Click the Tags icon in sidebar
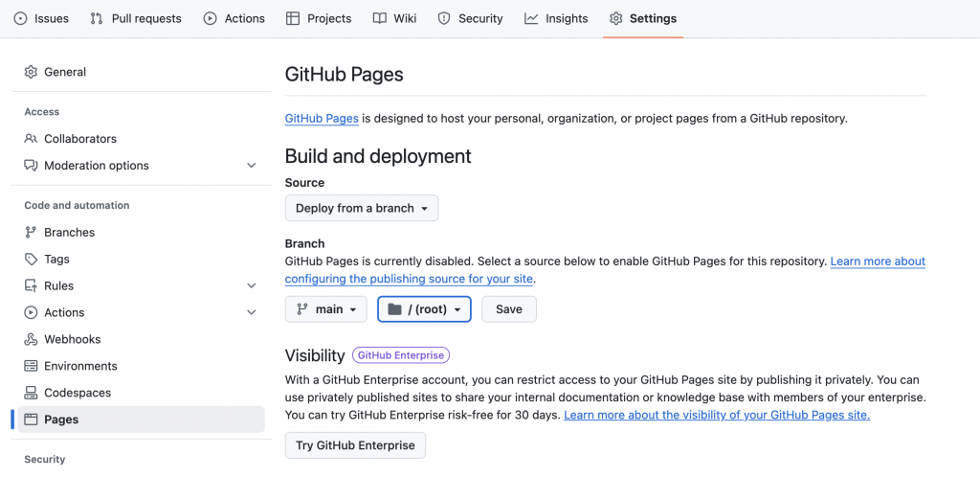Viewport: 980px width, 477px height. point(31,260)
